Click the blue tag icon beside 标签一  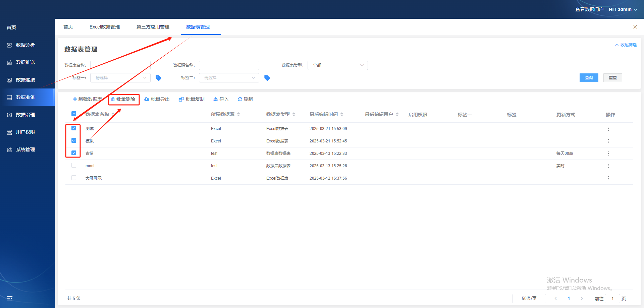tap(158, 78)
